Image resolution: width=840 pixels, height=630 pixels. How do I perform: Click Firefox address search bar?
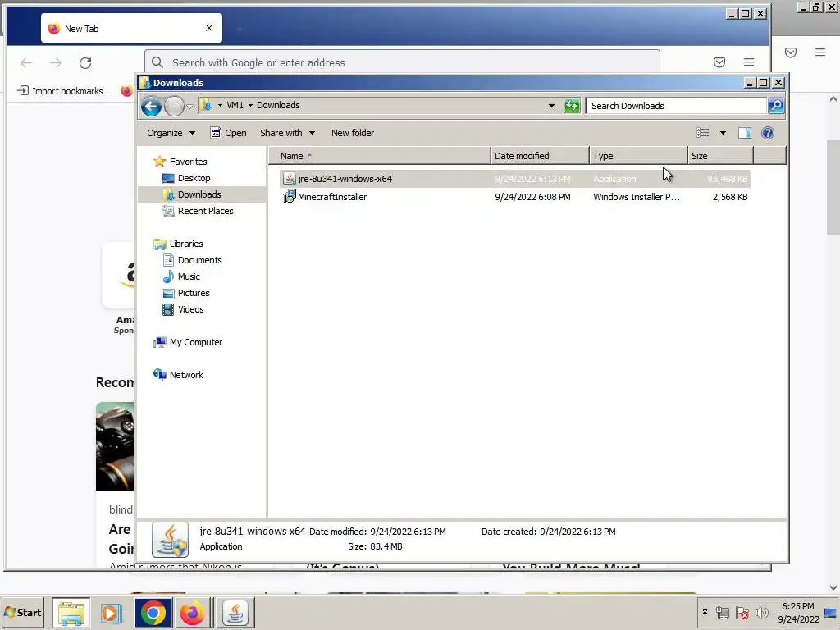click(402, 62)
